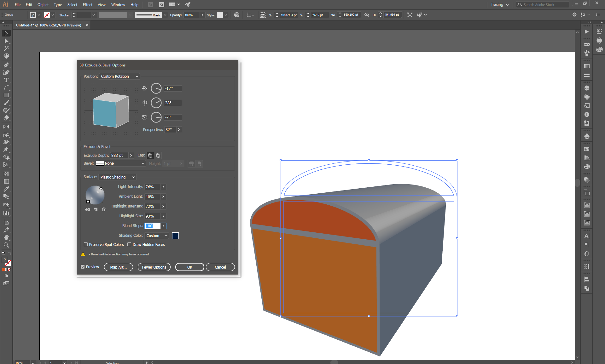Pick the Lasso tool

tap(6, 56)
